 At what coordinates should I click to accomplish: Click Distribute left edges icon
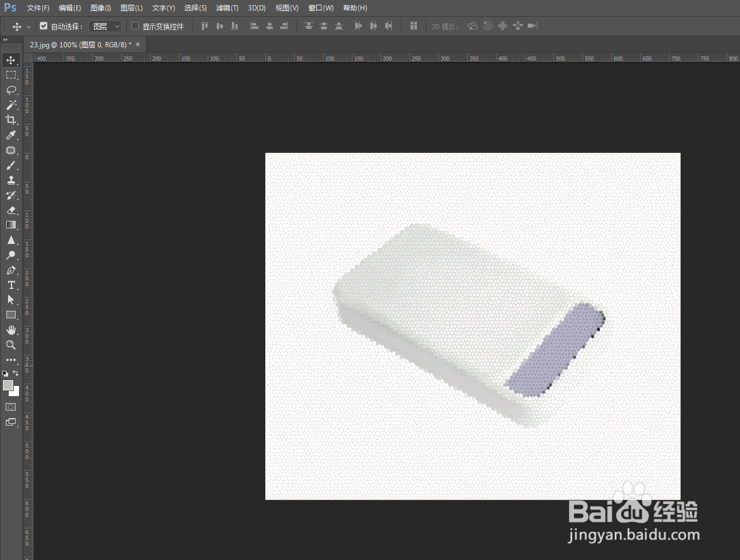pos(359,26)
